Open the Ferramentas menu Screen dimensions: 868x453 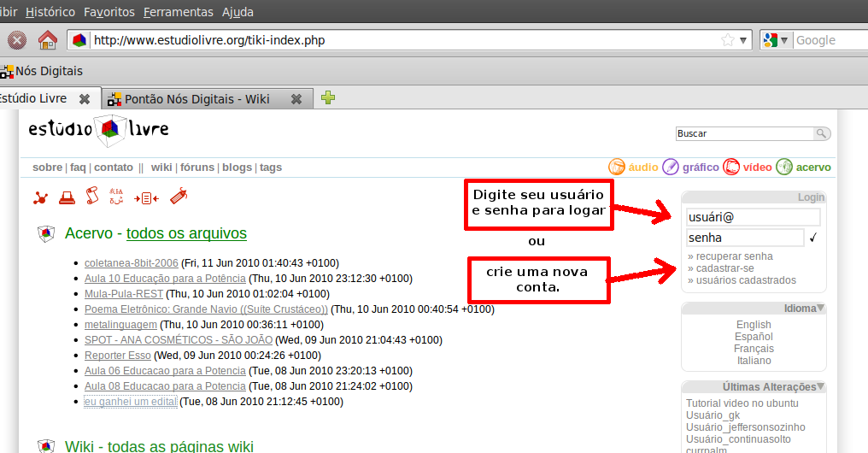(x=179, y=13)
